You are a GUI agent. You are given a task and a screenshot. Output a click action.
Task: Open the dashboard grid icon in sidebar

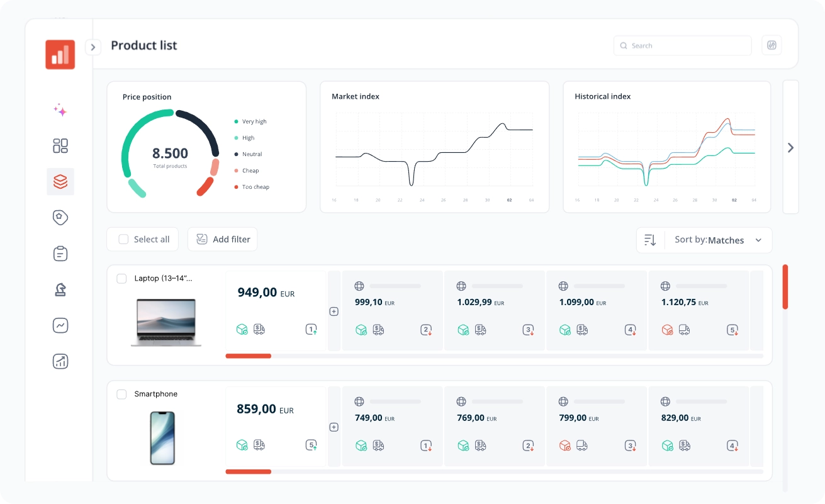tap(60, 146)
